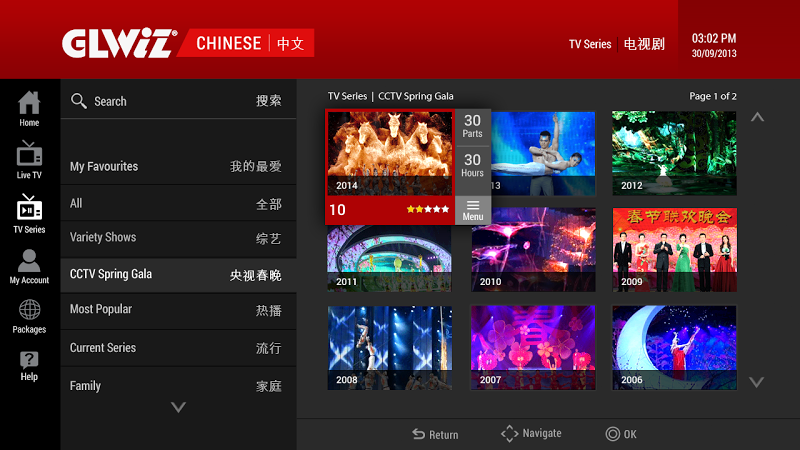
Task: Open the 2006 Spring Gala thumbnail
Action: pyautogui.click(x=674, y=347)
